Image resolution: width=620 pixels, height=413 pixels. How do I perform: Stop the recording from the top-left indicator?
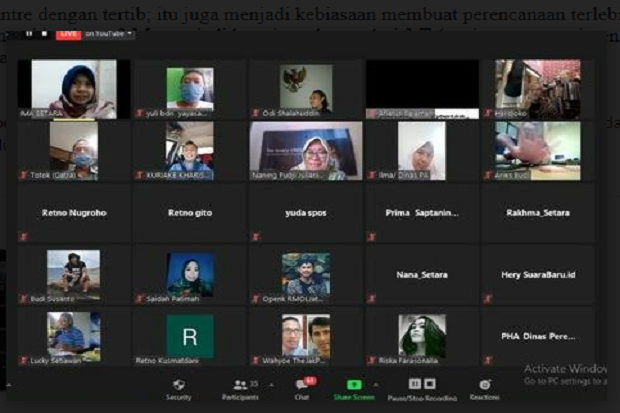pos(45,34)
